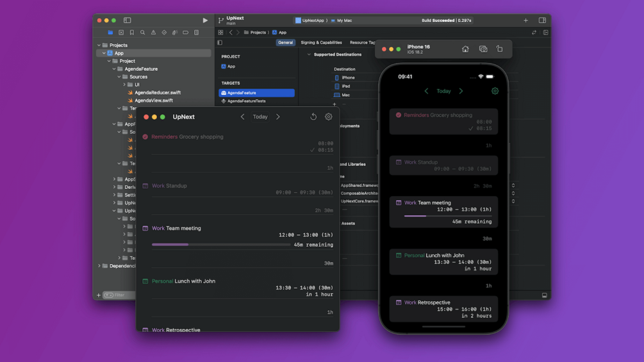The height and width of the screenshot is (362, 644).
Task: Go back in Xcode editor history
Action: [x=231, y=33]
